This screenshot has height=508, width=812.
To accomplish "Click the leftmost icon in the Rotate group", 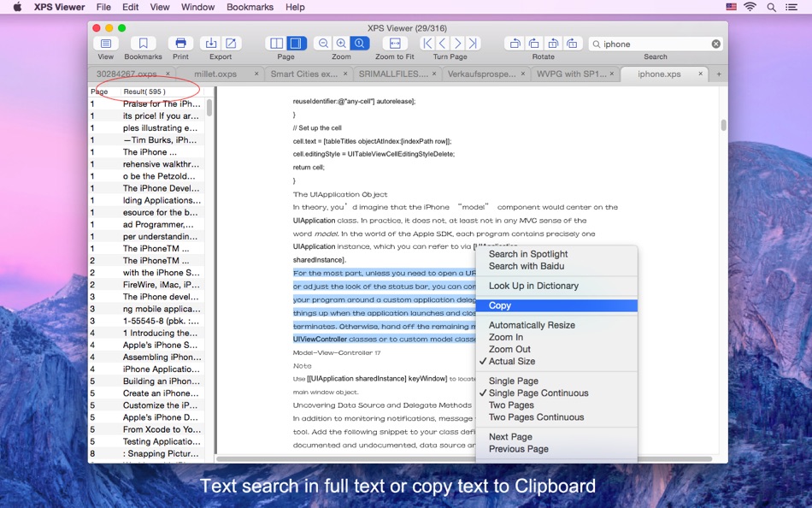I will 515,44.
